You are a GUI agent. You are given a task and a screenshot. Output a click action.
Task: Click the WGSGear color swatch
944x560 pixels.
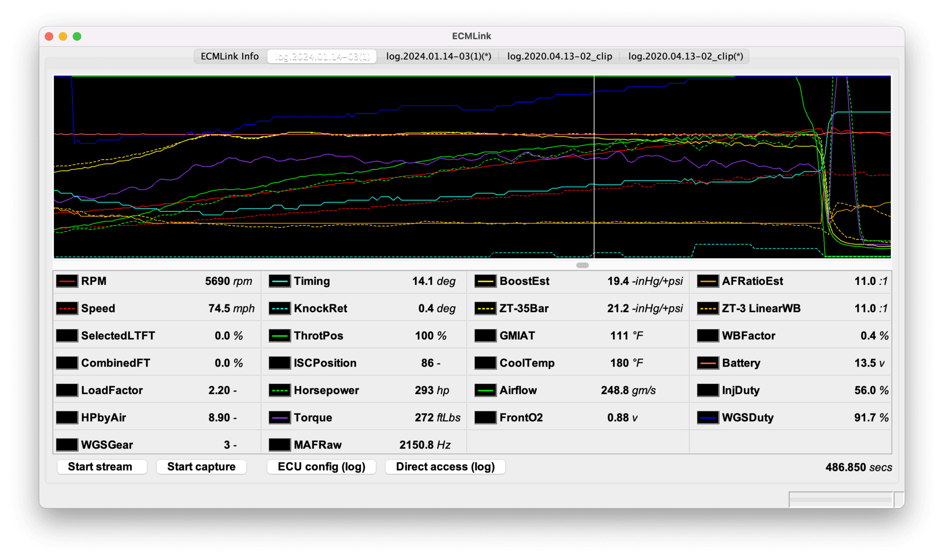click(67, 445)
